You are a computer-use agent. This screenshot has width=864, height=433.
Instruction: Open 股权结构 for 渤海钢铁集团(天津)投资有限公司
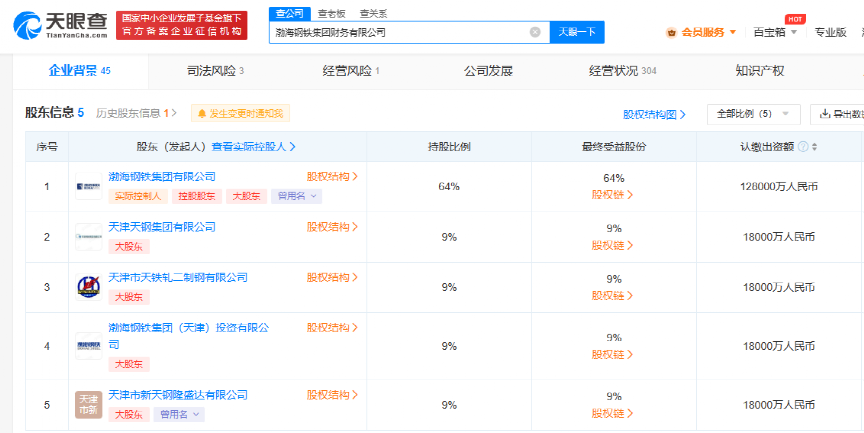pos(332,328)
